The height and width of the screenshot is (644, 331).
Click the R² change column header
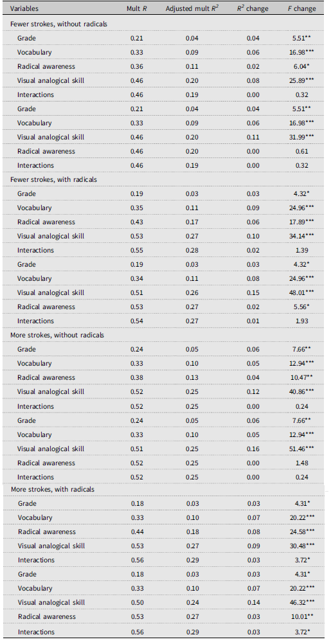253,8
